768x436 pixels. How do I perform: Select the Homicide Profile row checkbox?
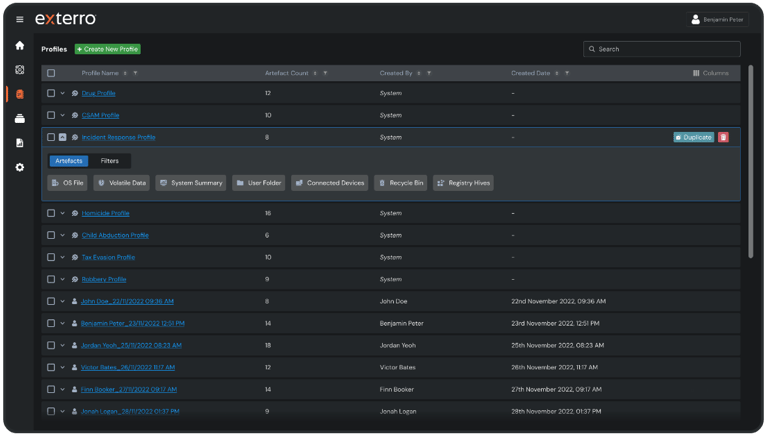tap(51, 213)
